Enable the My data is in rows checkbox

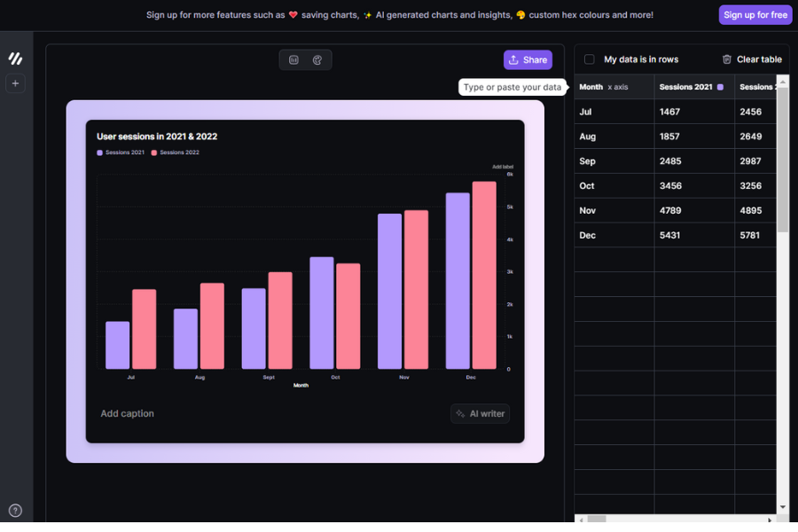pos(589,59)
